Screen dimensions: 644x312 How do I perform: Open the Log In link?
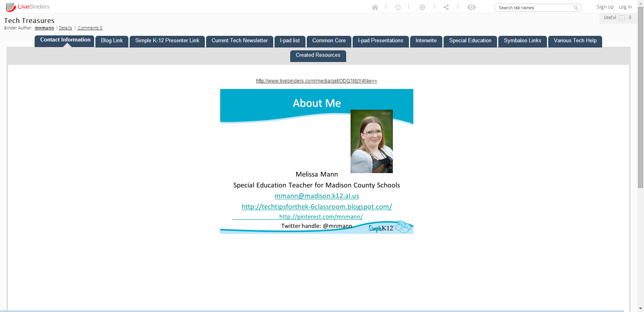pyautogui.click(x=625, y=7)
